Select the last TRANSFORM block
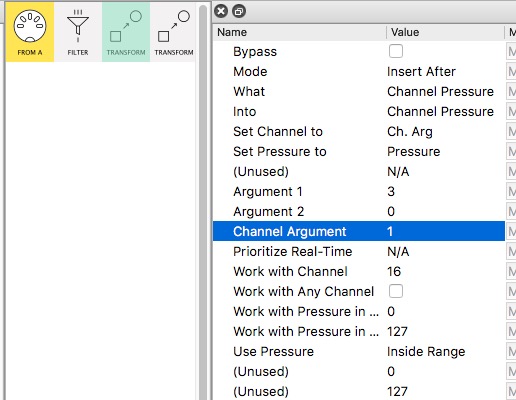Viewport: 516px width, 400px height. (x=174, y=32)
